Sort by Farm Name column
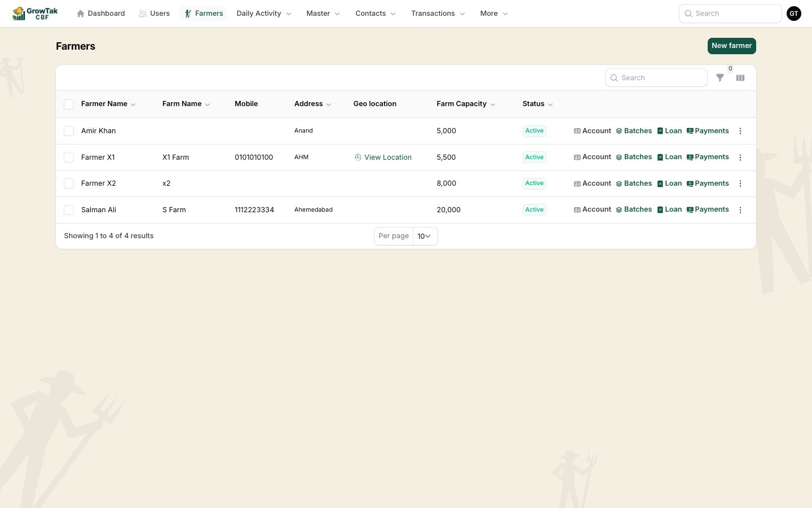The width and height of the screenshot is (812, 508). [x=186, y=104]
